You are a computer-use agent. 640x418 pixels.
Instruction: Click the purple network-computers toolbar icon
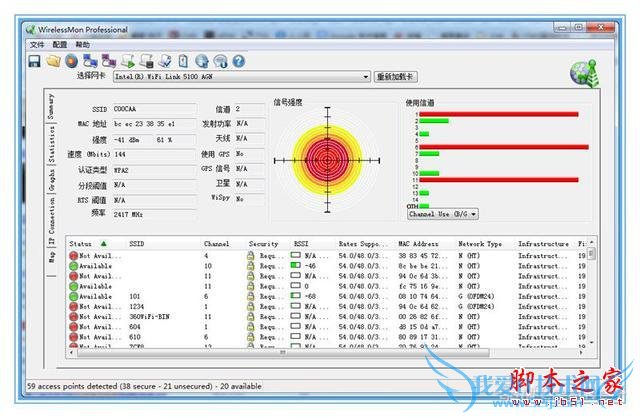tap(109, 61)
